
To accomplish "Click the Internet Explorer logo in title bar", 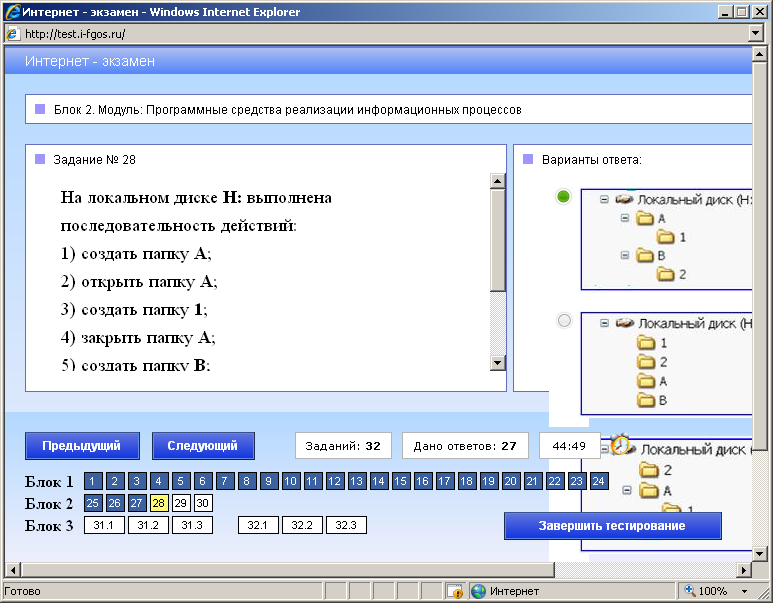I will (13, 12).
